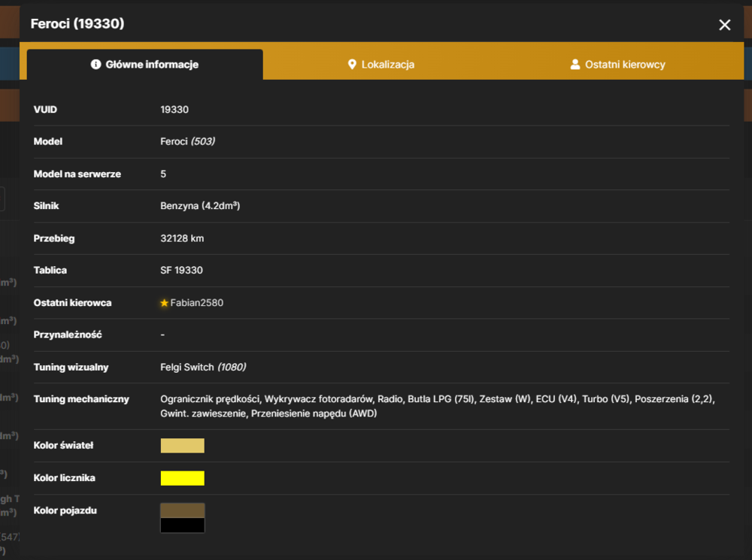
Task: Open the Ostatni kierowcy tab
Action: point(617,64)
